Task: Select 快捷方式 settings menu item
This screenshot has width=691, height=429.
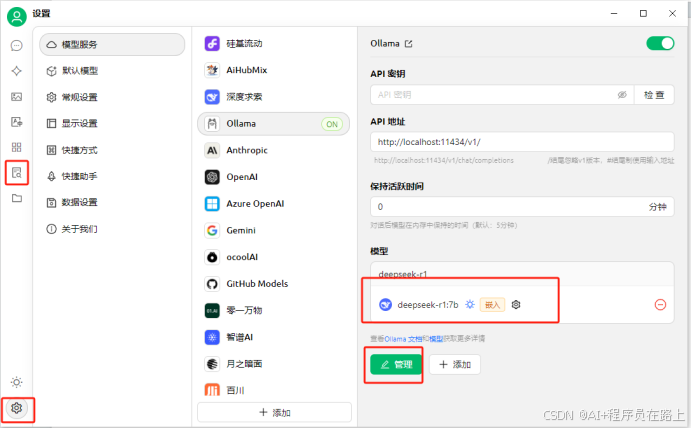Action: tap(112, 150)
